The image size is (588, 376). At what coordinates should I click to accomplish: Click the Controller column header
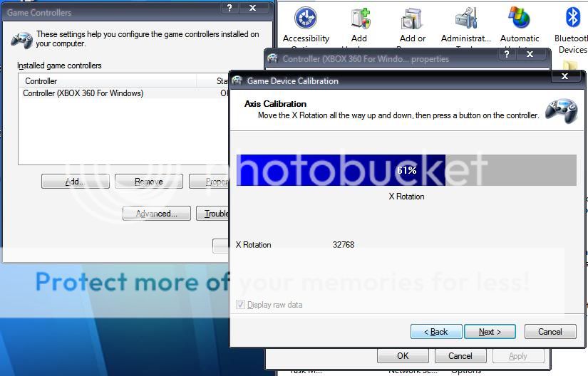point(107,81)
